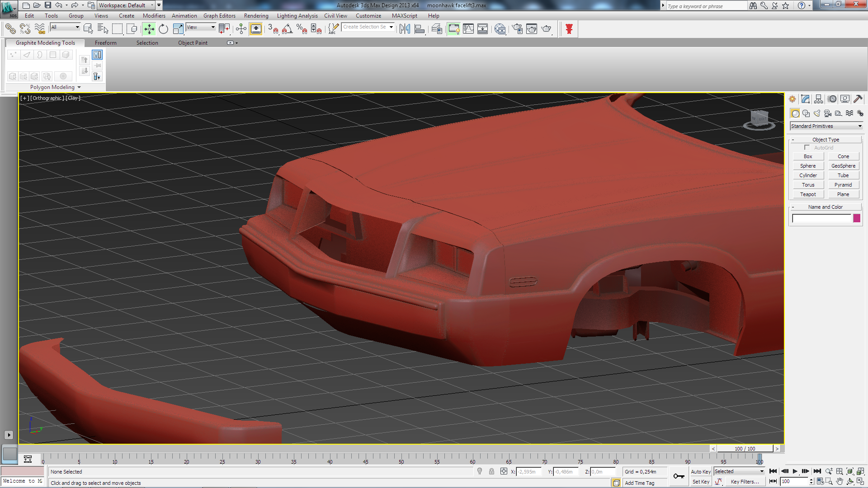Open the key filter Selected dropdown
The width and height of the screenshot is (868, 488).
[x=739, y=471]
